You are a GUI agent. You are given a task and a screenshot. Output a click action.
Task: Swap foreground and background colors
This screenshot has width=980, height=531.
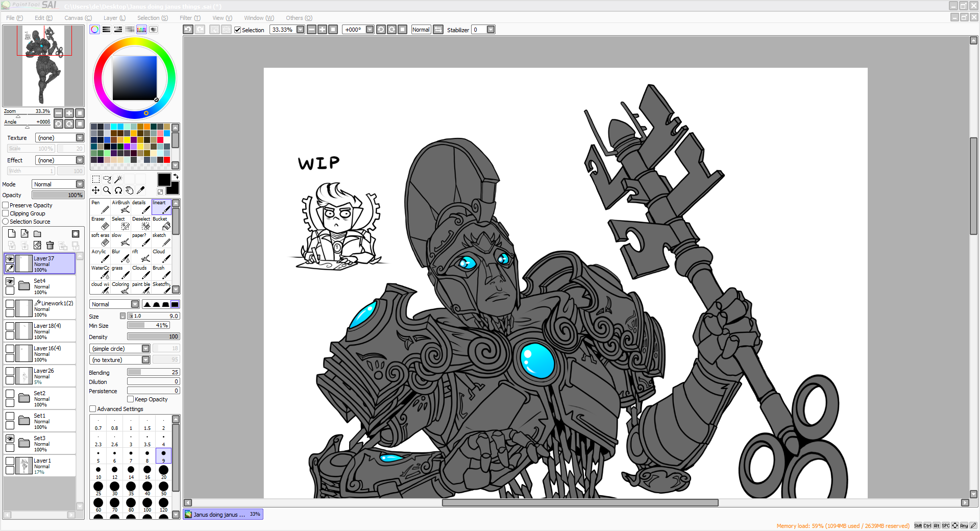[x=176, y=177]
